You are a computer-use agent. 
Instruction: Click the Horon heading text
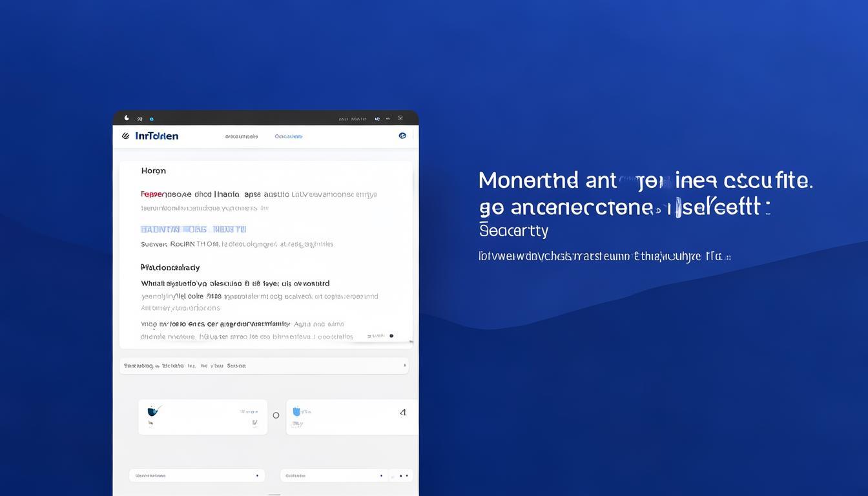[154, 170]
